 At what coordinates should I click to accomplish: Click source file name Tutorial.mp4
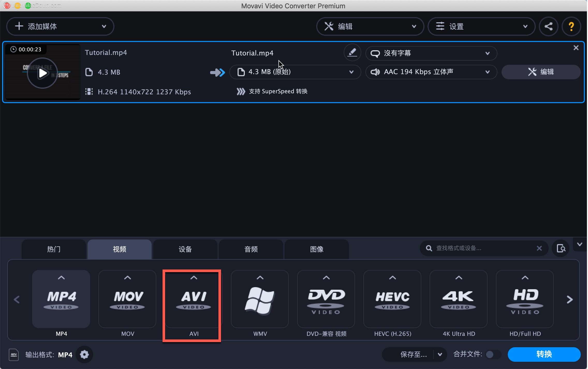pyautogui.click(x=106, y=53)
